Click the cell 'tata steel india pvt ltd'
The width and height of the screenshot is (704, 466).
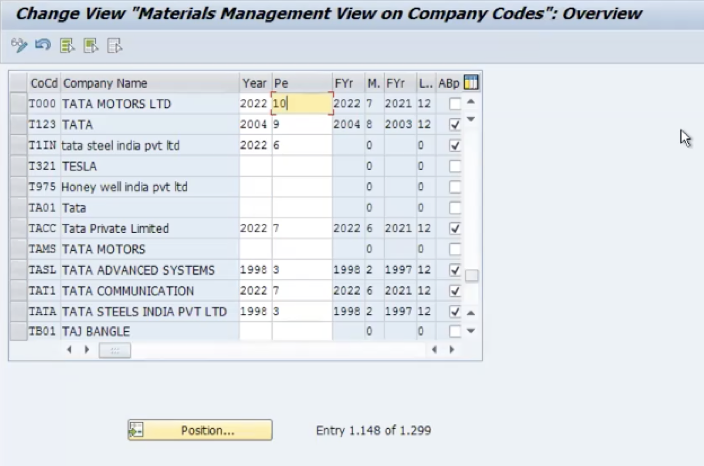pyautogui.click(x=150, y=145)
